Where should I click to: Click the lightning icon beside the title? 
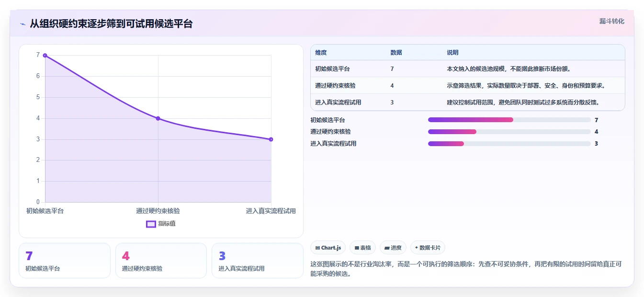pyautogui.click(x=23, y=24)
